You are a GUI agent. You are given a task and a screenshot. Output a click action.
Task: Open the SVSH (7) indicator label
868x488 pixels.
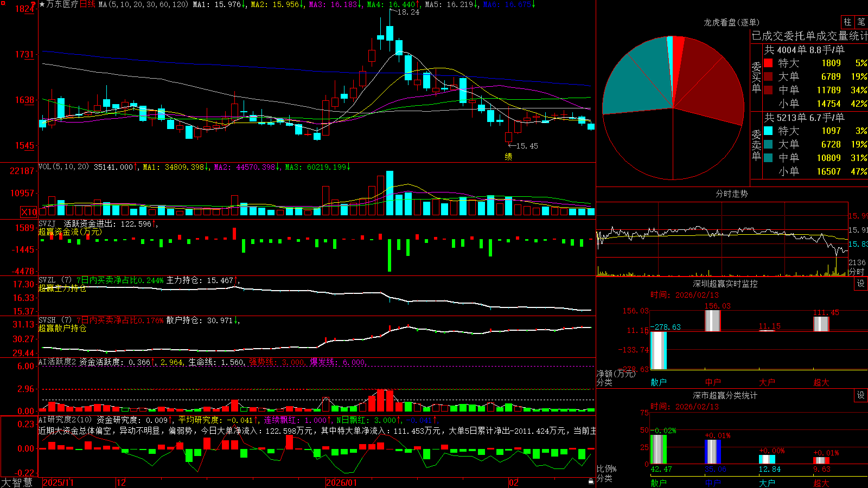coord(55,320)
